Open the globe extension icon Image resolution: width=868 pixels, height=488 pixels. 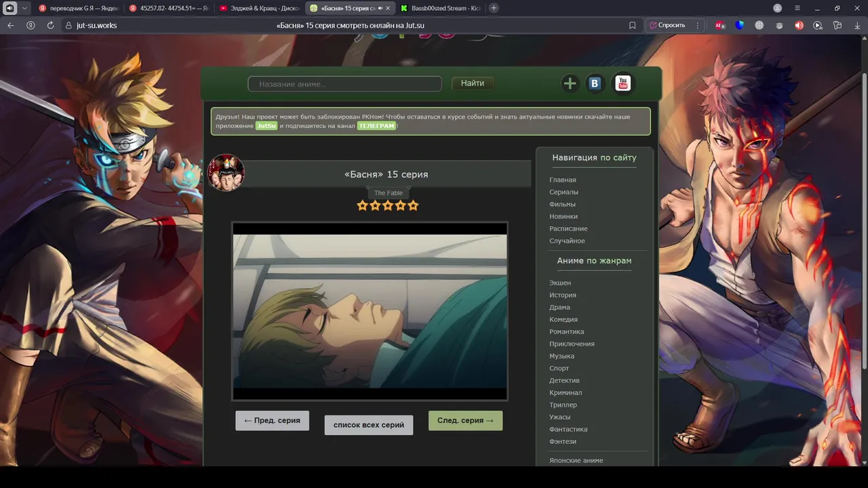click(759, 25)
